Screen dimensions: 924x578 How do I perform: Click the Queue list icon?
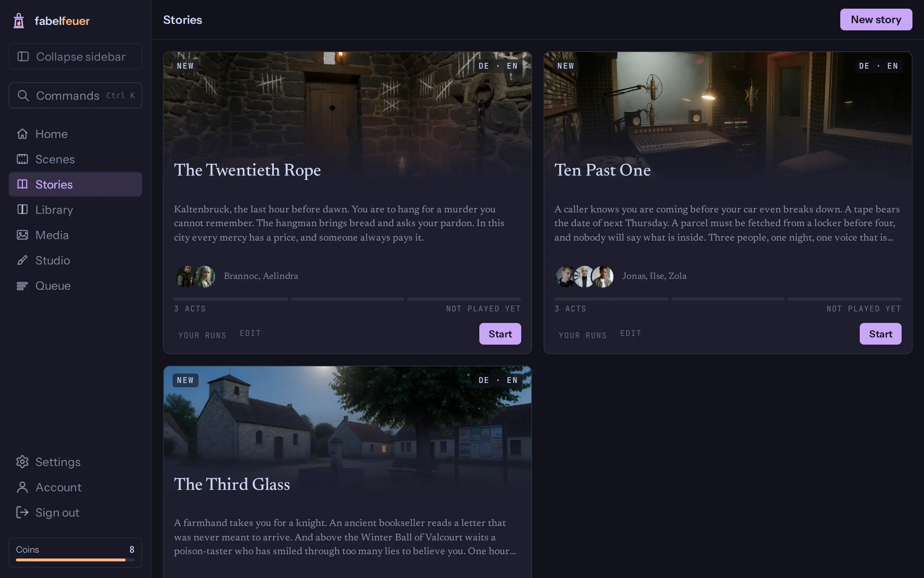tap(22, 285)
